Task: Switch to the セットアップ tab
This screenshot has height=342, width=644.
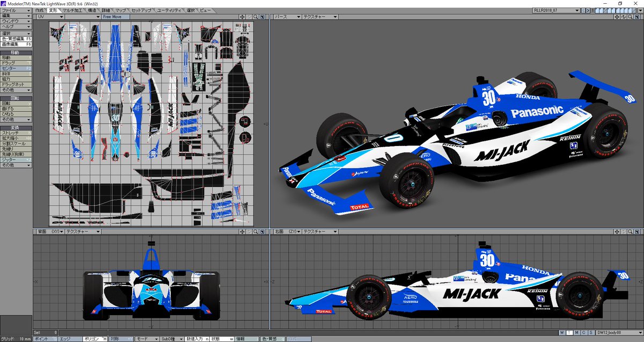Action: click(142, 10)
